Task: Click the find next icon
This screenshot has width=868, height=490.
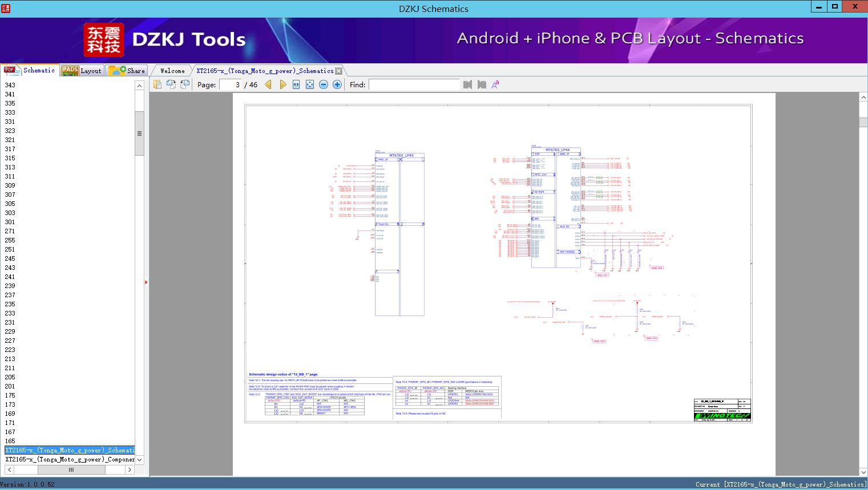Action: click(482, 84)
